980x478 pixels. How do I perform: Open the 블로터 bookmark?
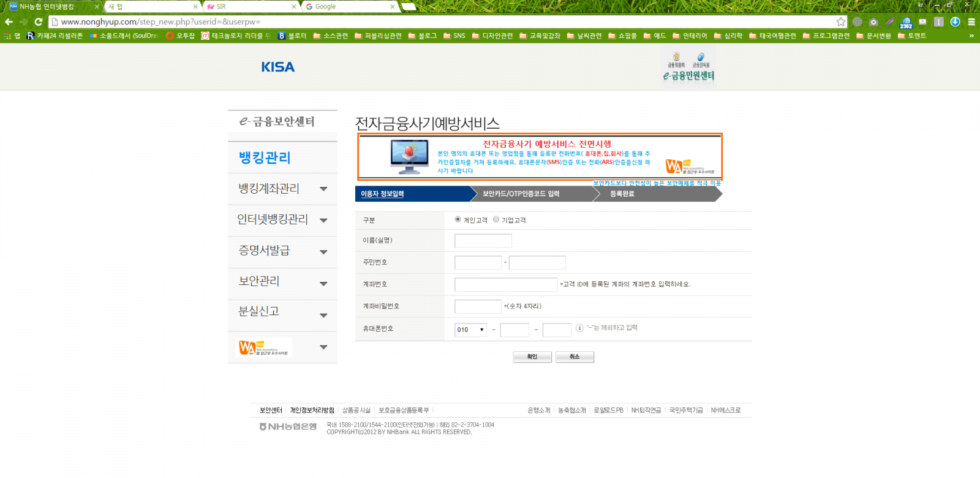pyautogui.click(x=292, y=36)
